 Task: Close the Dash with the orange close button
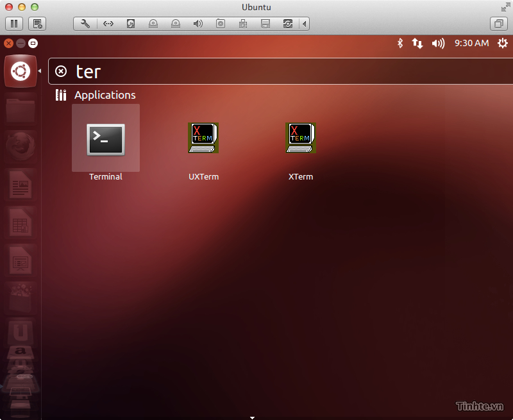point(9,43)
